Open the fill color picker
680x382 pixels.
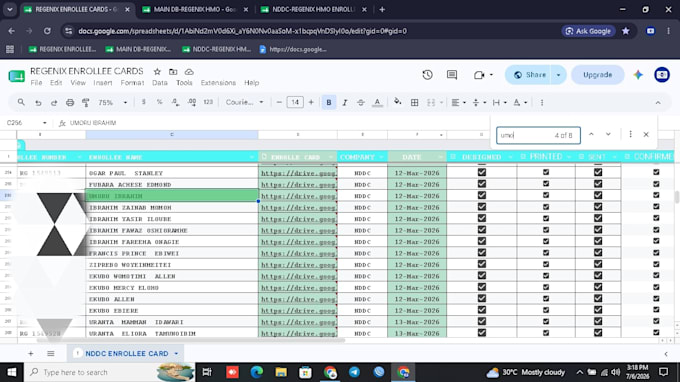click(x=397, y=102)
